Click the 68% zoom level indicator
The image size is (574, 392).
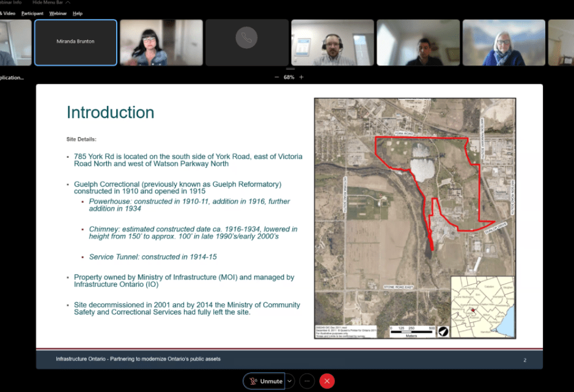(289, 78)
